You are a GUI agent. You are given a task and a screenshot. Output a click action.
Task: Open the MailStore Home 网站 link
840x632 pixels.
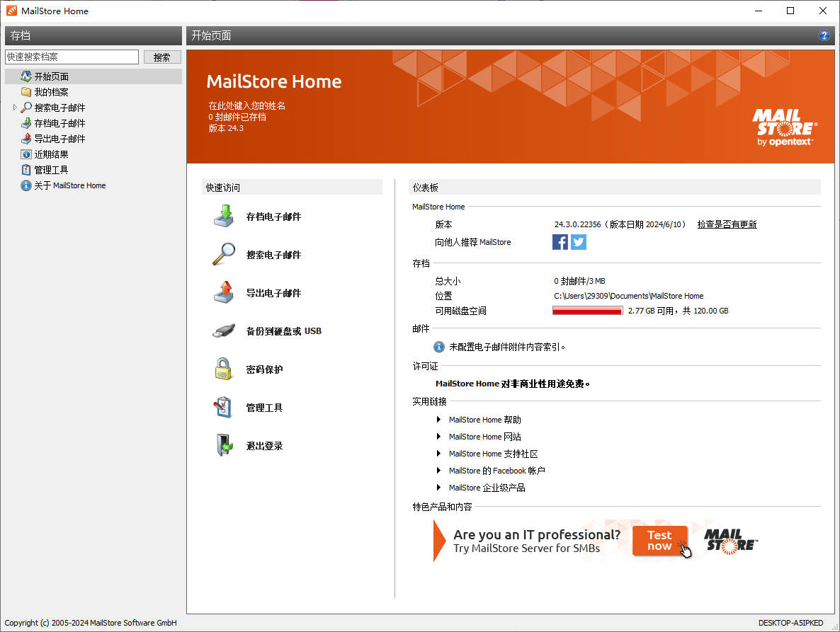pos(485,437)
